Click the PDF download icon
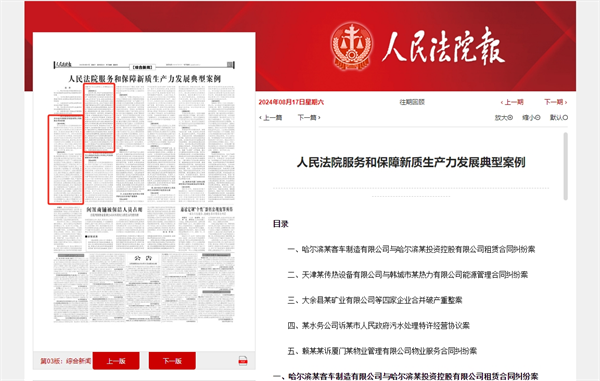 [243, 361]
